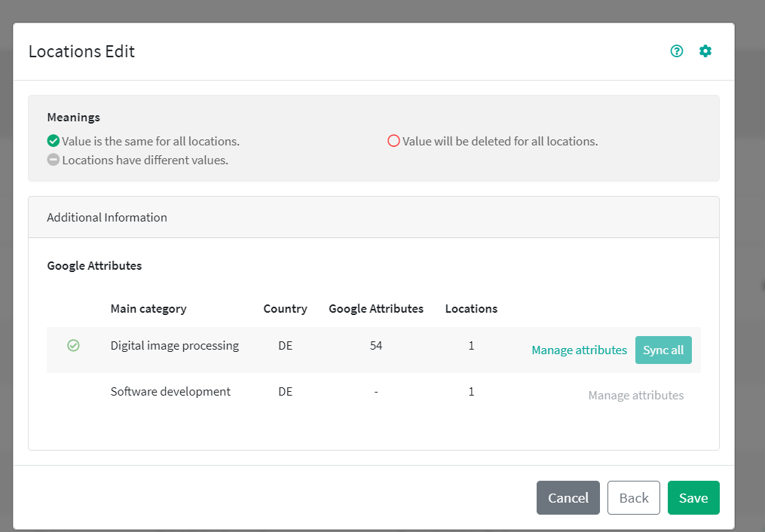Open the settings gear icon
Image resolution: width=765 pixels, height=532 pixels.
pyautogui.click(x=705, y=51)
